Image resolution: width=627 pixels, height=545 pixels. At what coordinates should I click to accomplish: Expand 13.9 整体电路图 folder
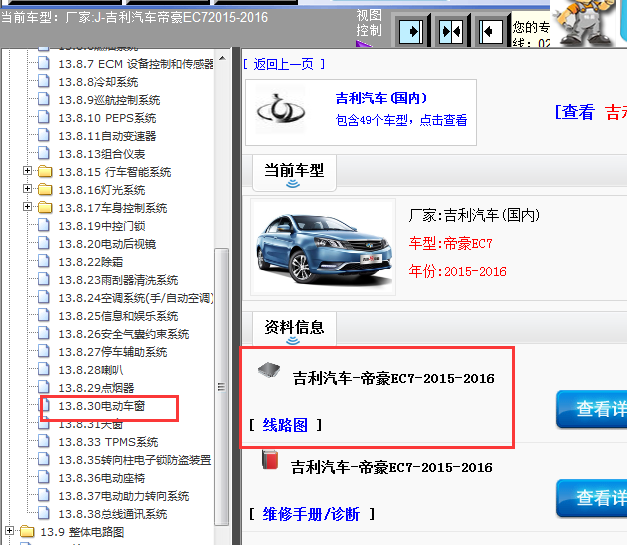click(9, 531)
